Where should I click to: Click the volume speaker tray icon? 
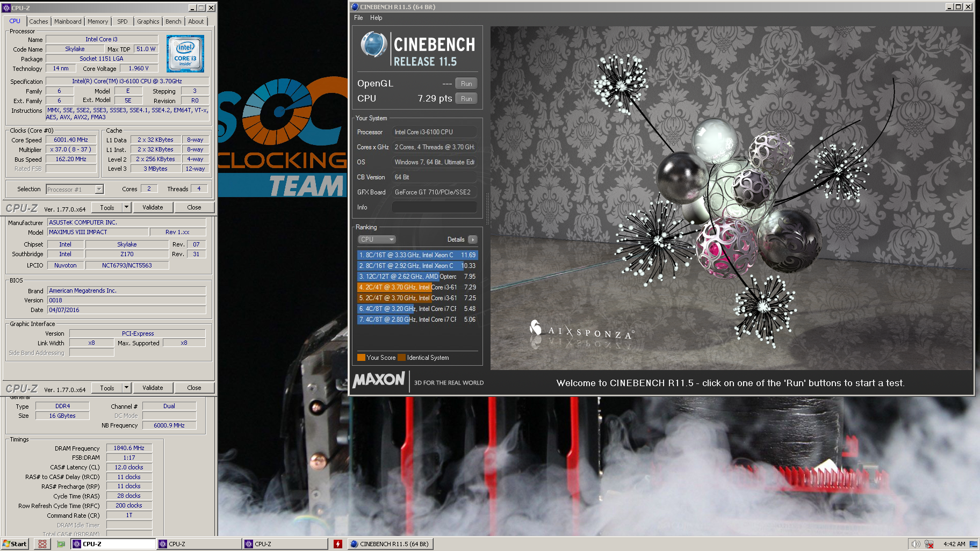point(916,544)
